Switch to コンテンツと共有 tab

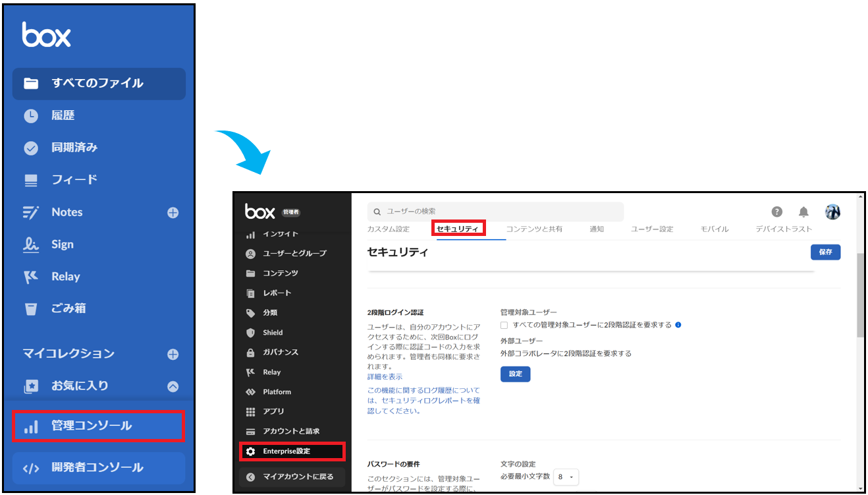coord(534,229)
